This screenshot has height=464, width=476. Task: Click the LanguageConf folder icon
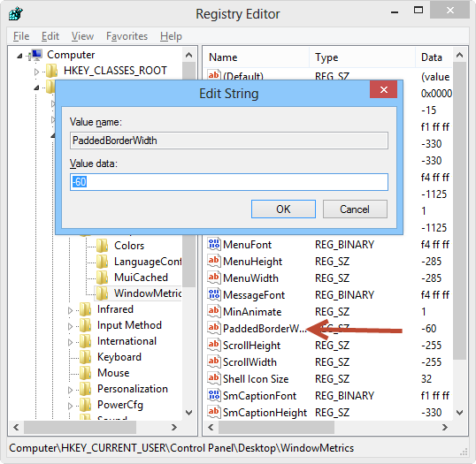(103, 262)
